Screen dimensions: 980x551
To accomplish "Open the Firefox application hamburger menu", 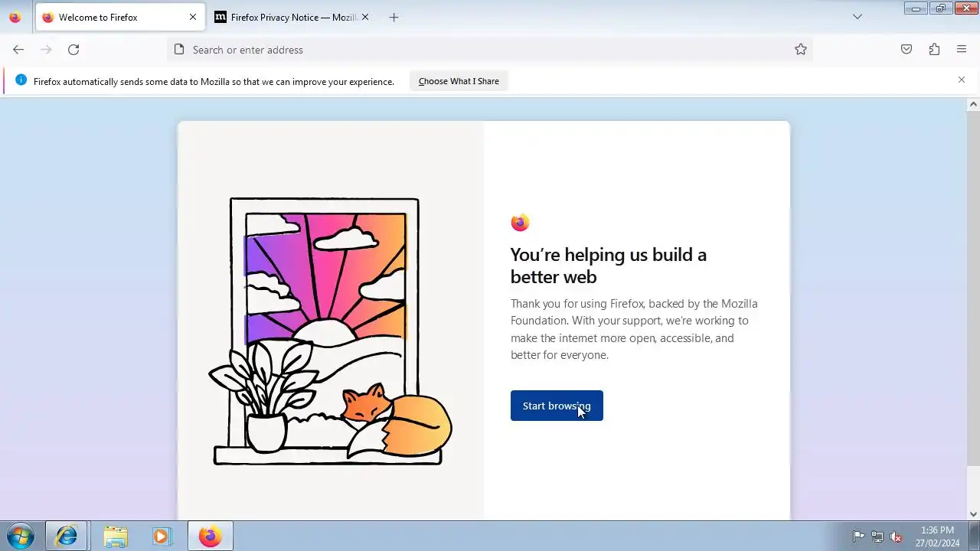I will pyautogui.click(x=962, y=50).
